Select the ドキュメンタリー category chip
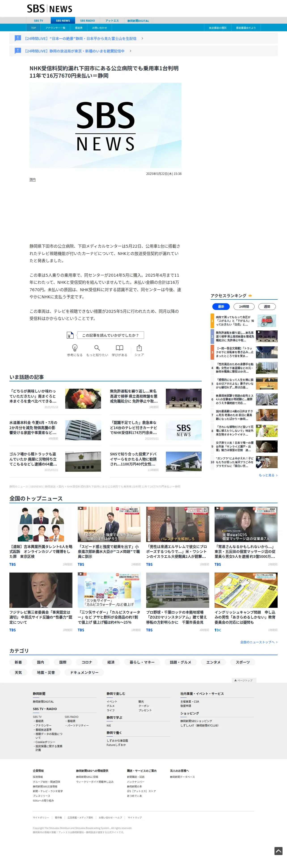Viewport: 287px width, 868px height. tap(84, 672)
